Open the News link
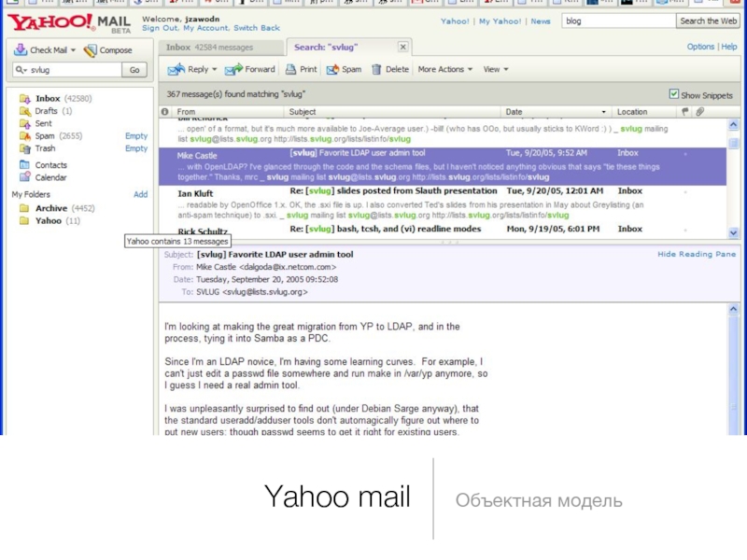Screen dimensions: 747x560 (x=541, y=21)
